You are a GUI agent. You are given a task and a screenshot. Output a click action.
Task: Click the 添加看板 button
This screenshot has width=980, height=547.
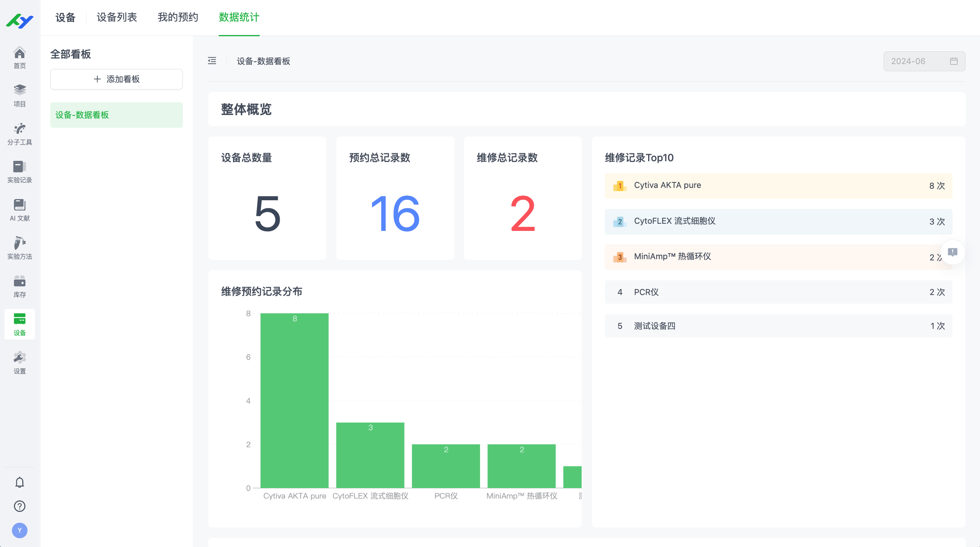click(116, 79)
